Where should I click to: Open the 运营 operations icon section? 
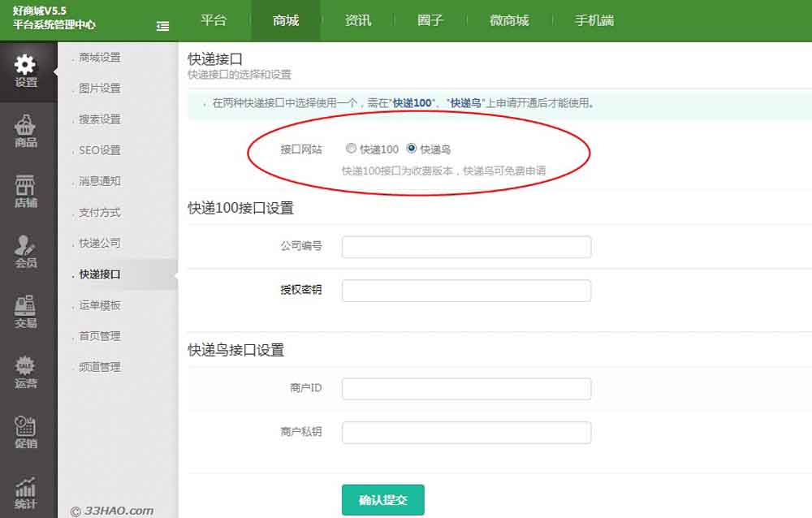[x=26, y=372]
